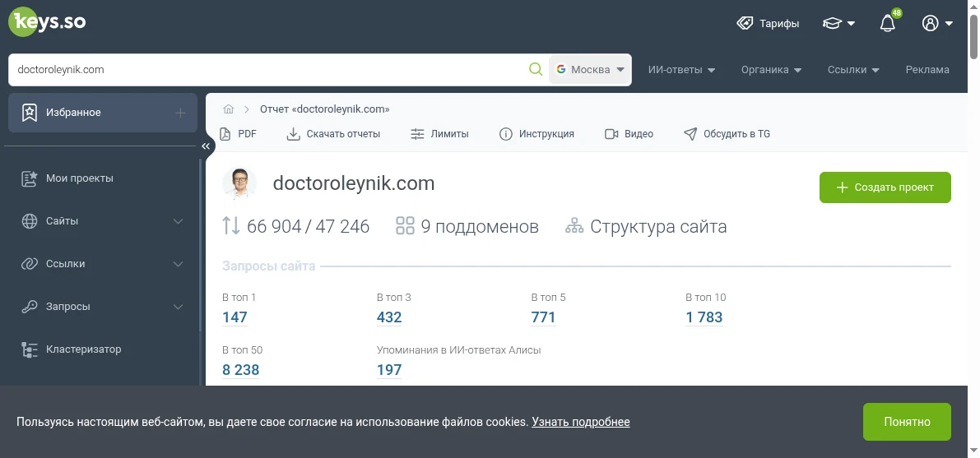Click the Мои проекты sidebar icon
Image resolution: width=980 pixels, height=458 pixels.
pyautogui.click(x=30, y=178)
